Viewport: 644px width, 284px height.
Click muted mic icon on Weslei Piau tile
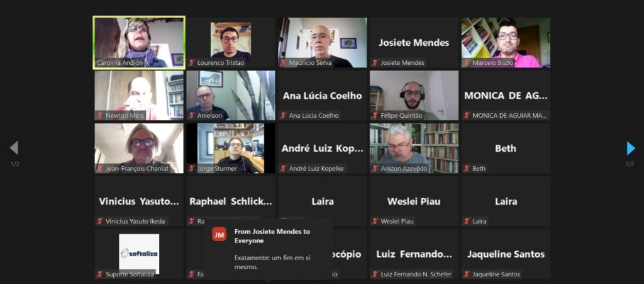(375, 221)
